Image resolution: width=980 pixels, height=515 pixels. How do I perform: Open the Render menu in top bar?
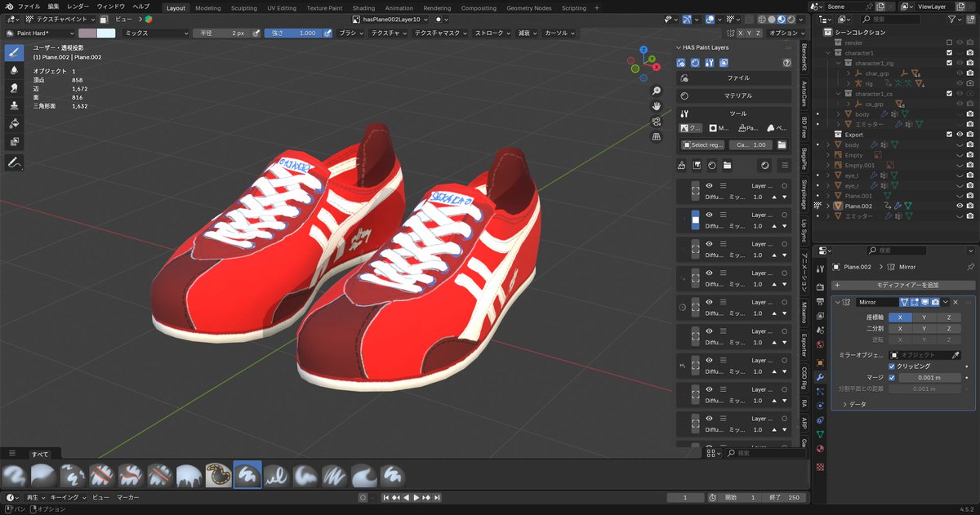pos(78,7)
